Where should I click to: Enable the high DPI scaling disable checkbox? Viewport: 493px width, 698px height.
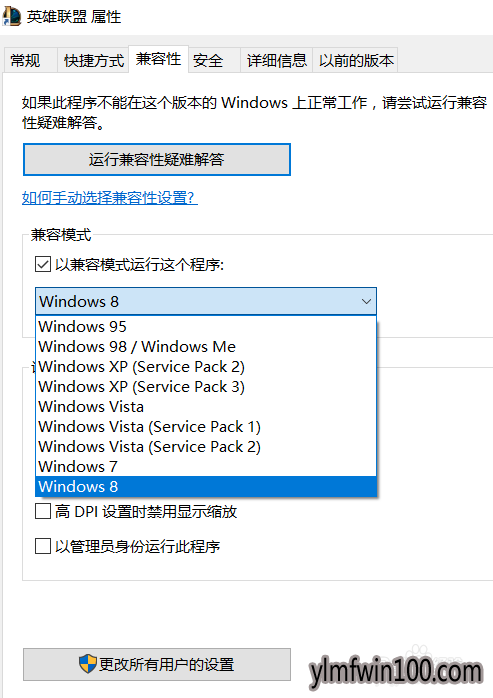(43, 511)
